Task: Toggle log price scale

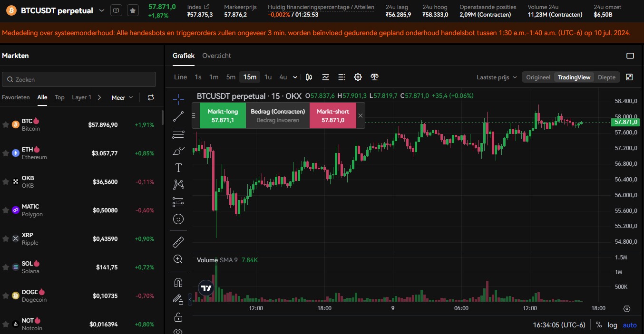Action: tap(612, 325)
